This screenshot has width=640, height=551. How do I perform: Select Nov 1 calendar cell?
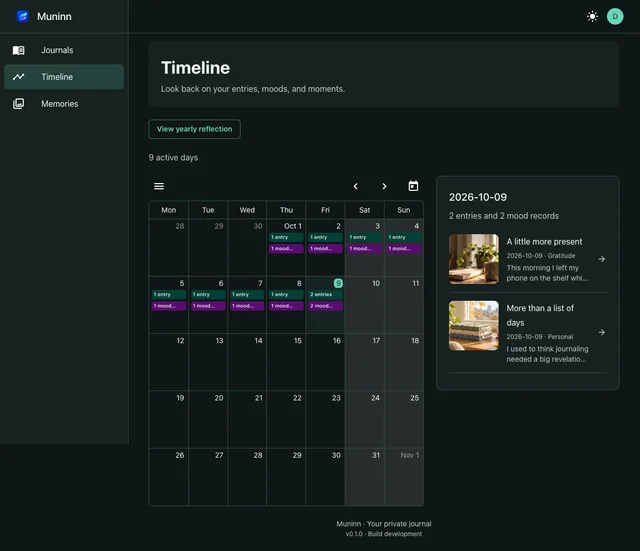[x=404, y=477]
